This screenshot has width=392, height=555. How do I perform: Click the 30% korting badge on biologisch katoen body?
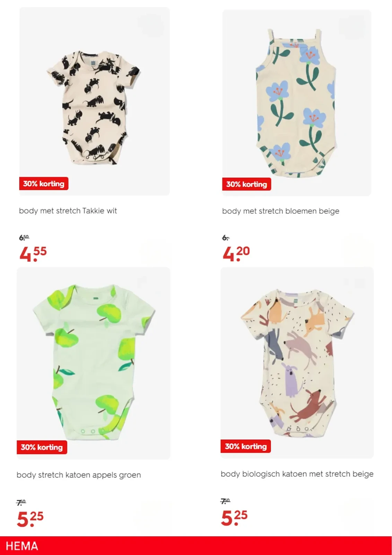click(x=245, y=446)
